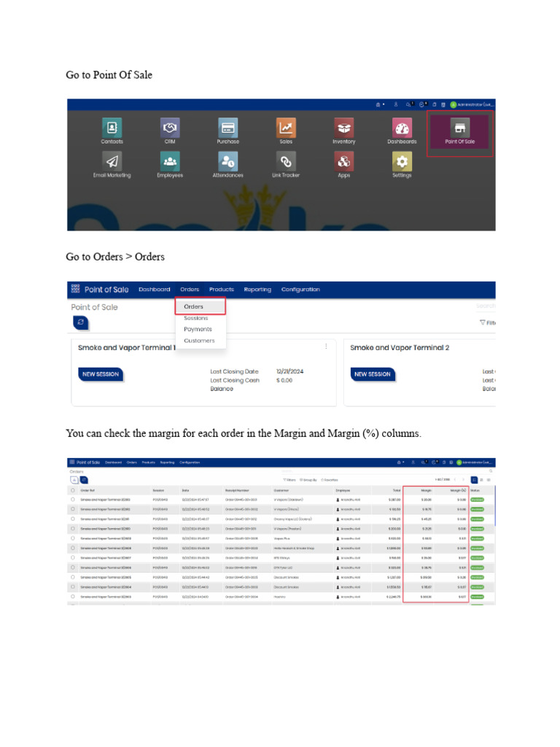Open Dashboard menu in the dashboard navbar

click(x=155, y=289)
